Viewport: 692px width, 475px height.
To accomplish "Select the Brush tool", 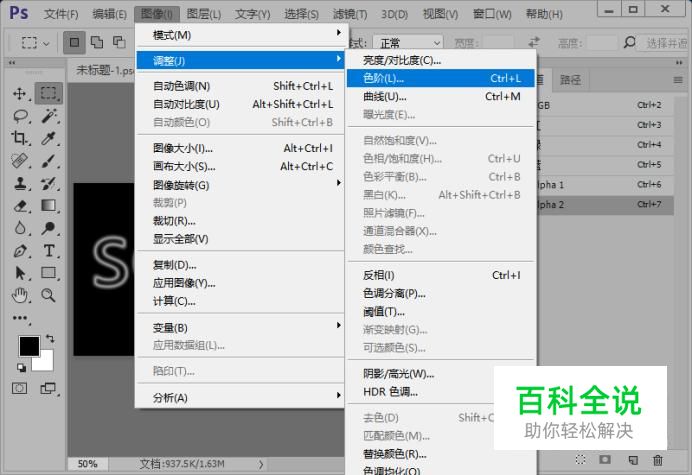I will click(49, 161).
